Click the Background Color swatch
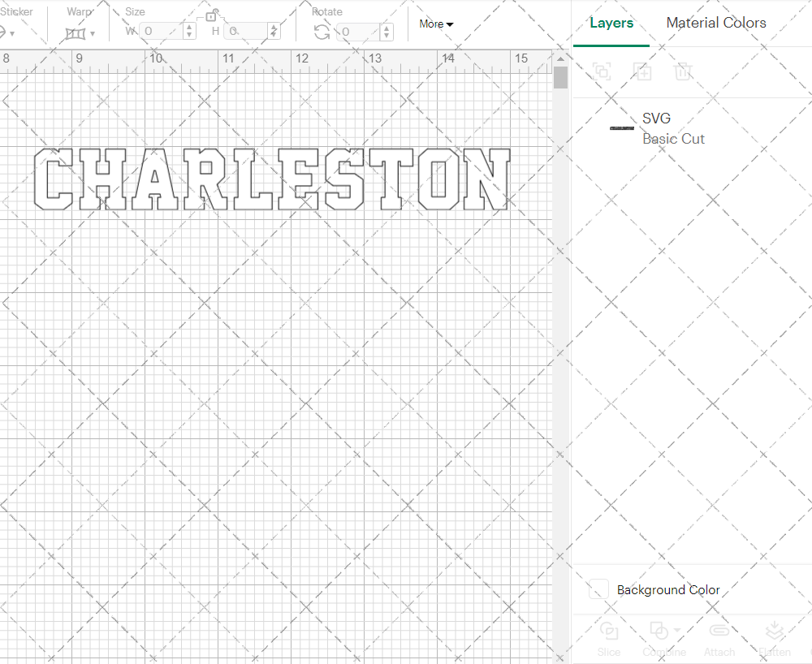Viewport: 812px width, 664px height. point(598,589)
